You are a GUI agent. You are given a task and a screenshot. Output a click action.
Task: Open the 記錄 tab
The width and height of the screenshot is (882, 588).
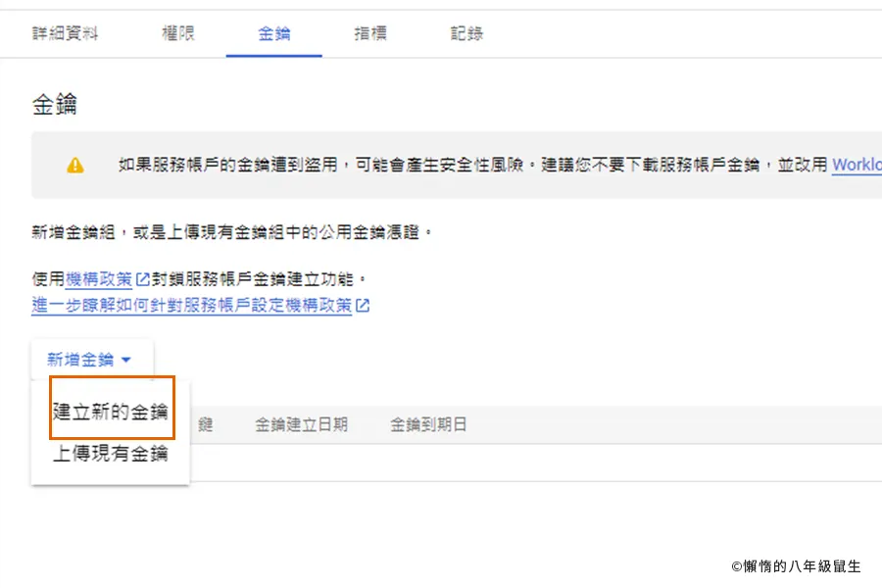[x=466, y=33]
